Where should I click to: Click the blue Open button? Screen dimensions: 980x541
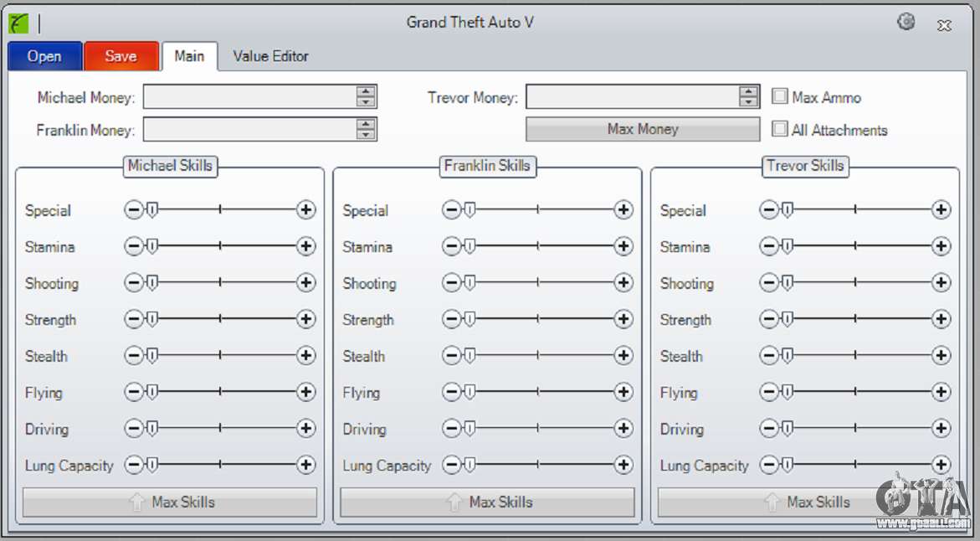click(x=44, y=56)
